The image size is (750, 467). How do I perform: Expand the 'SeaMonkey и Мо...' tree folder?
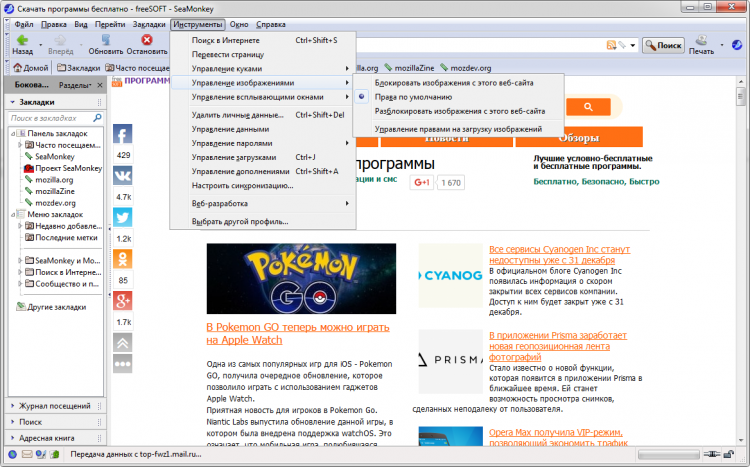(x=20, y=260)
